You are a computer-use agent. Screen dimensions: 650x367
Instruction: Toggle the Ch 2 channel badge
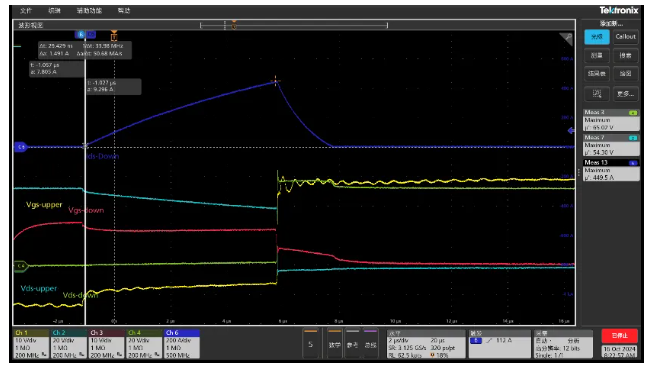click(x=69, y=344)
